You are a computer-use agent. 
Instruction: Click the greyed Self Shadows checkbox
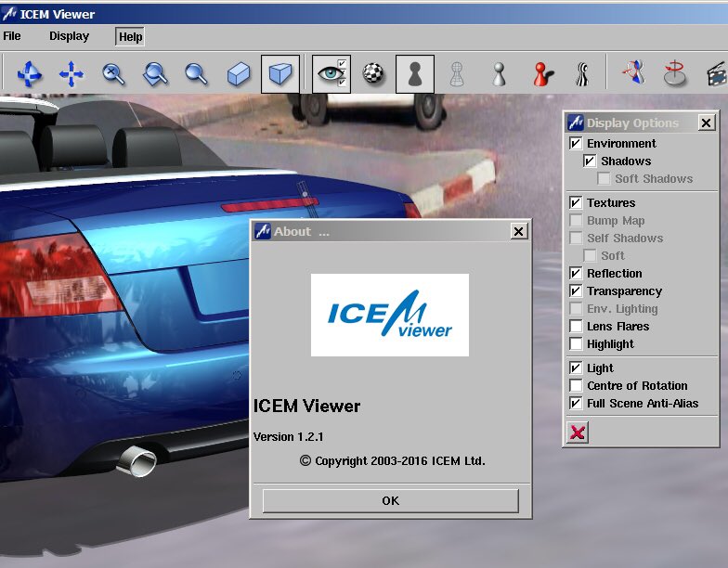point(576,238)
